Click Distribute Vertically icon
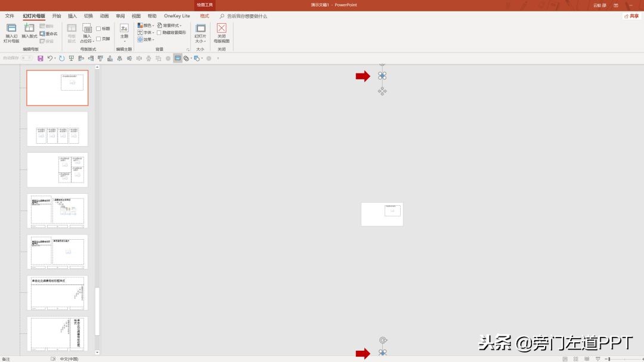 coord(148,58)
